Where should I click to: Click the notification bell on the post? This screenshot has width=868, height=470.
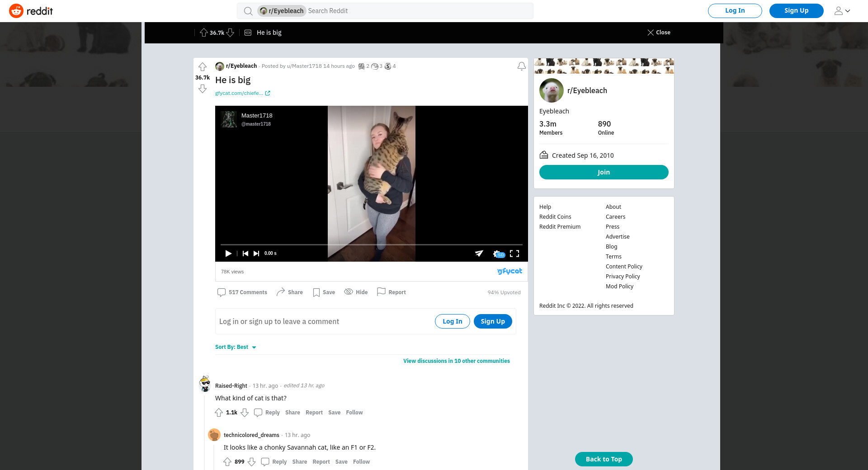(521, 66)
